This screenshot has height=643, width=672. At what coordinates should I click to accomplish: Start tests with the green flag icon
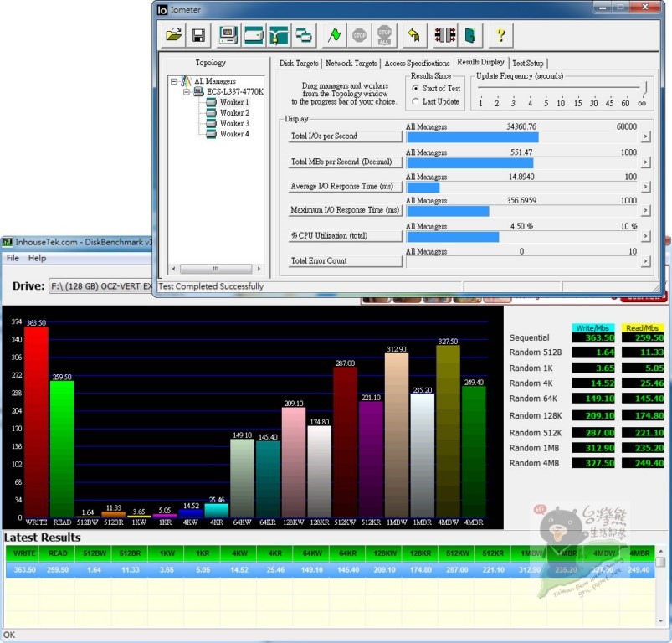click(x=334, y=35)
